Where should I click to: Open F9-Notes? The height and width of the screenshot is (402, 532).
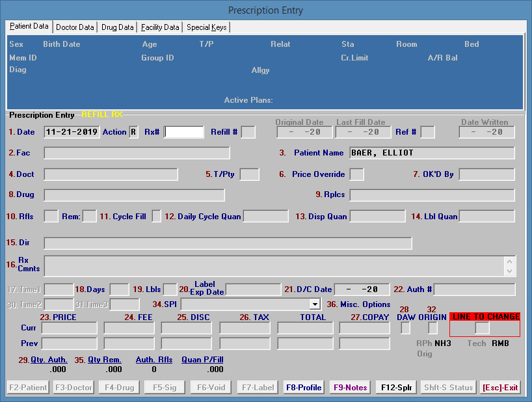tap(351, 387)
